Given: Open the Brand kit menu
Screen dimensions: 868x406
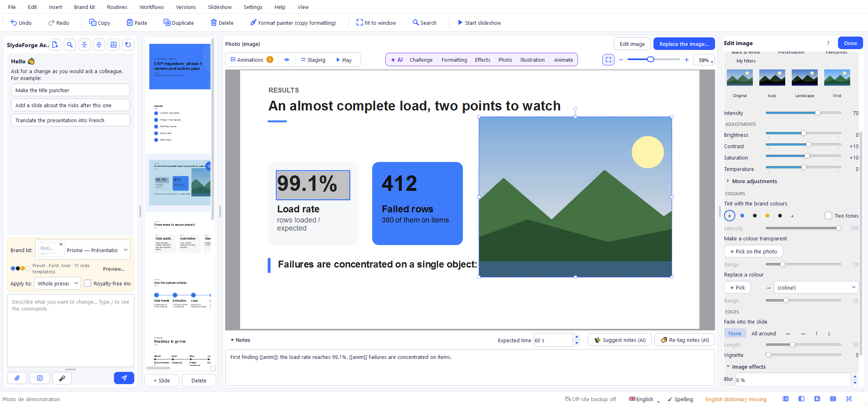Looking at the screenshot, I should coord(84,7).
